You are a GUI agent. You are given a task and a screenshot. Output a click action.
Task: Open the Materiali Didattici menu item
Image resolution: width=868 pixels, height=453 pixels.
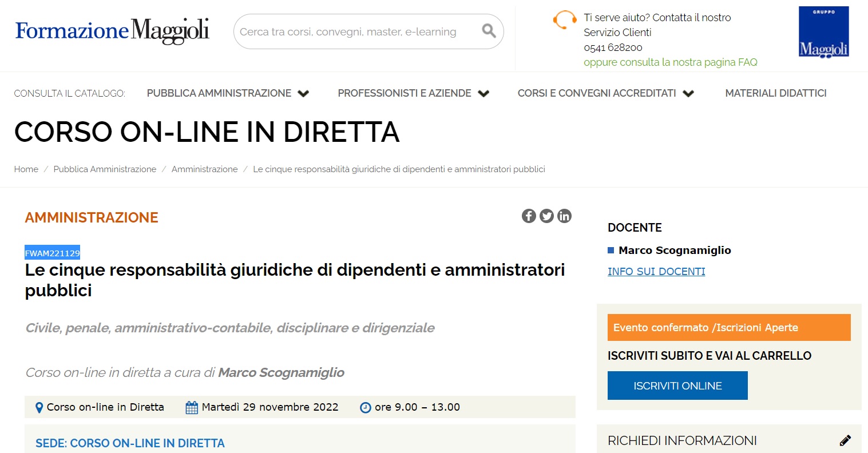tap(776, 93)
